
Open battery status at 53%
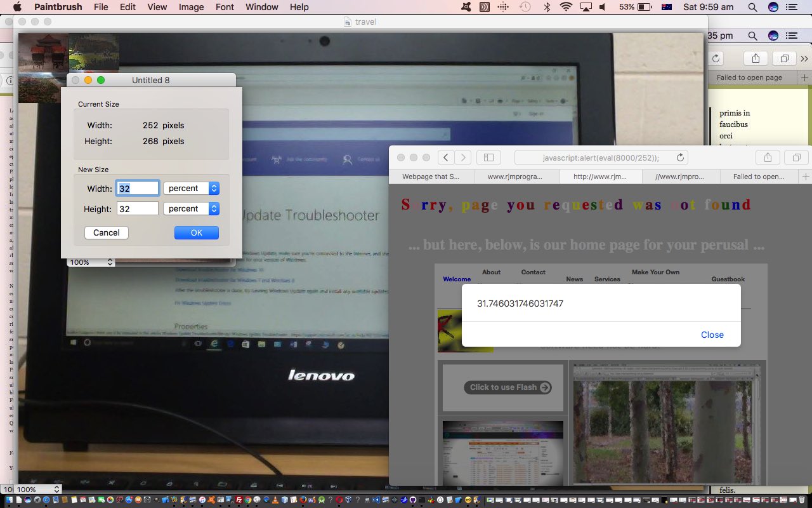636,7
